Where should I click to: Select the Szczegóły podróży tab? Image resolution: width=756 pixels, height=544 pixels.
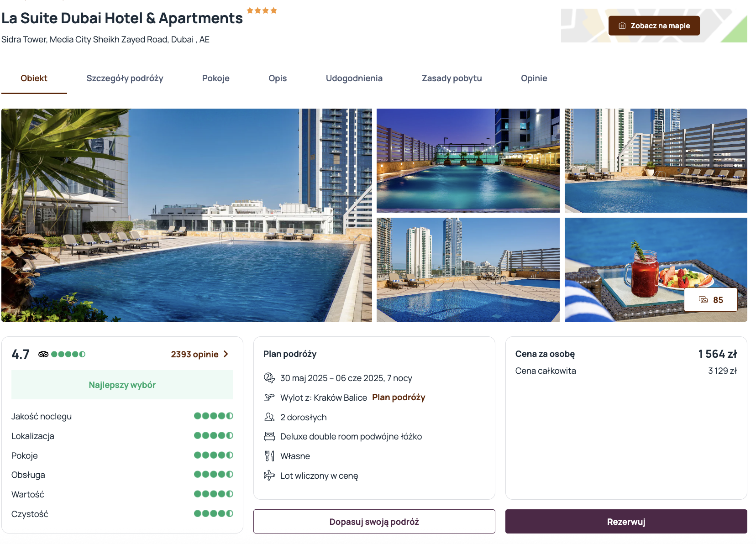click(x=125, y=78)
